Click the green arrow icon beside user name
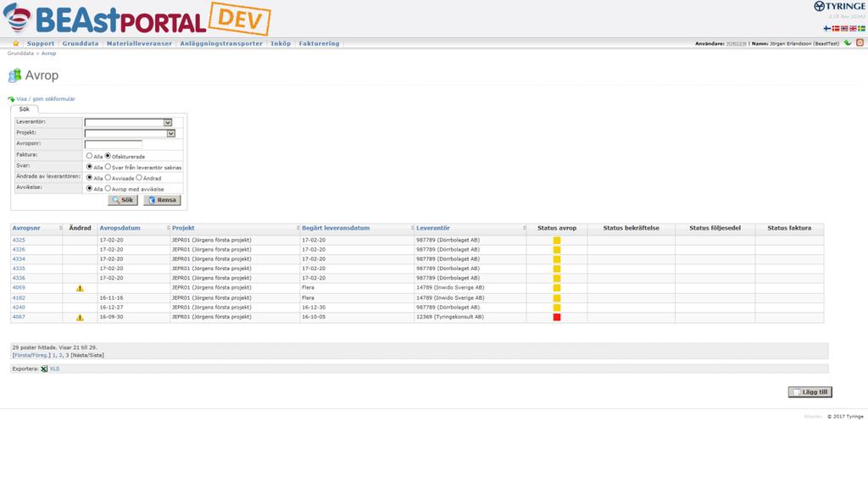Image resolution: width=868 pixels, height=488 pixels. pos(848,42)
